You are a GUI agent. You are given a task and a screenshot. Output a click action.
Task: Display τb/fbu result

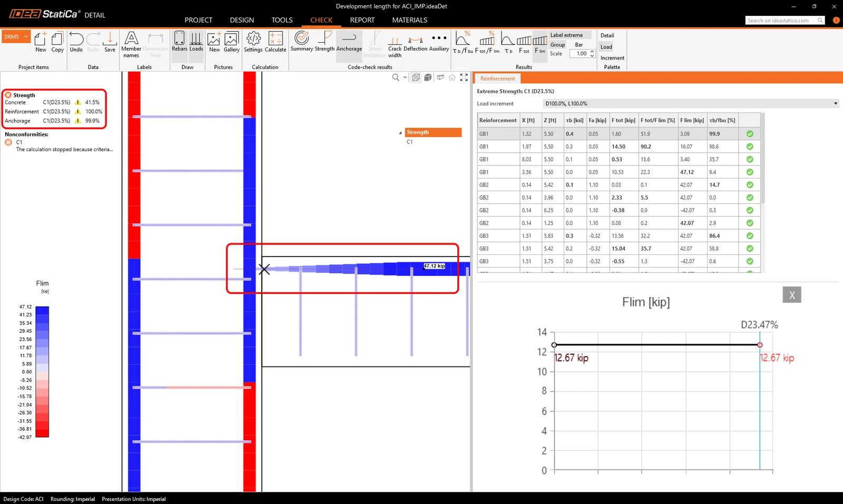(x=463, y=43)
